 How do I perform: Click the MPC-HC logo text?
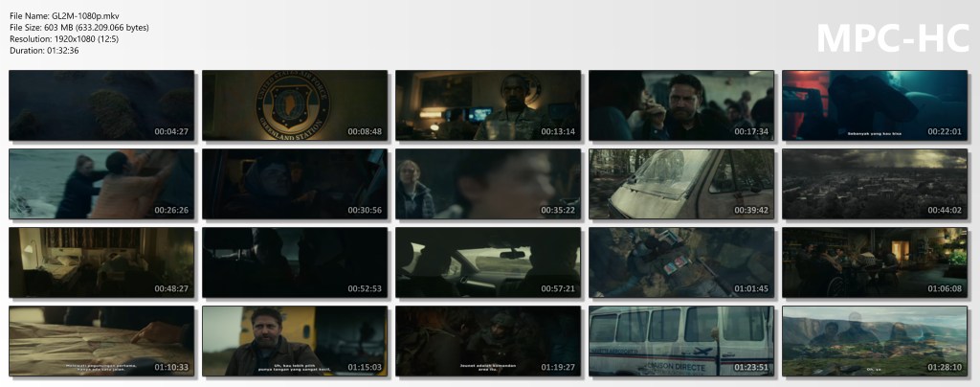click(x=890, y=38)
